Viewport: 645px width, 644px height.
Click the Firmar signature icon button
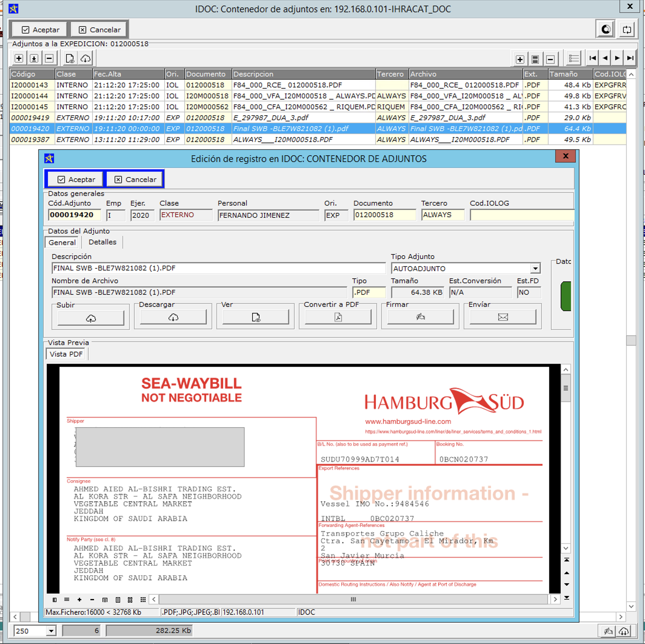tap(420, 317)
